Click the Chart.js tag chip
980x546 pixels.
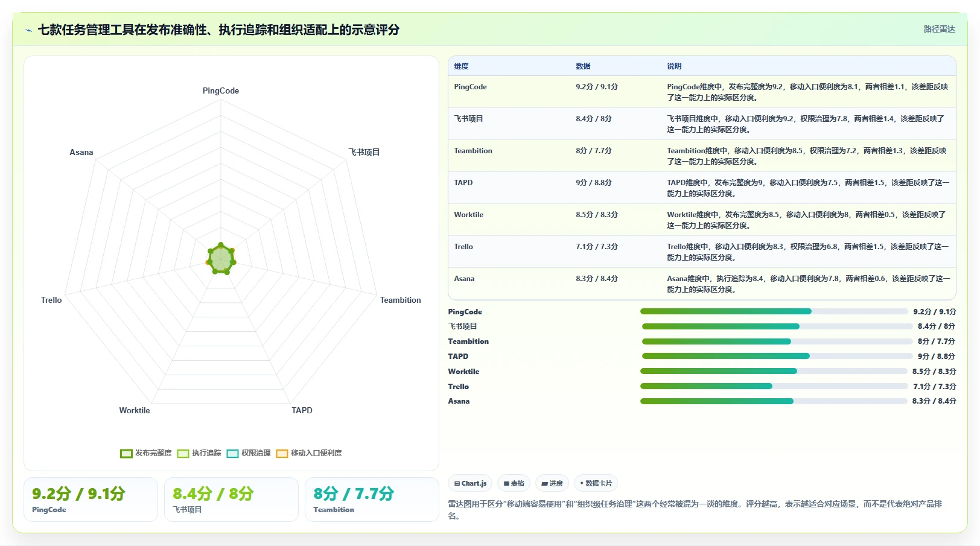470,483
